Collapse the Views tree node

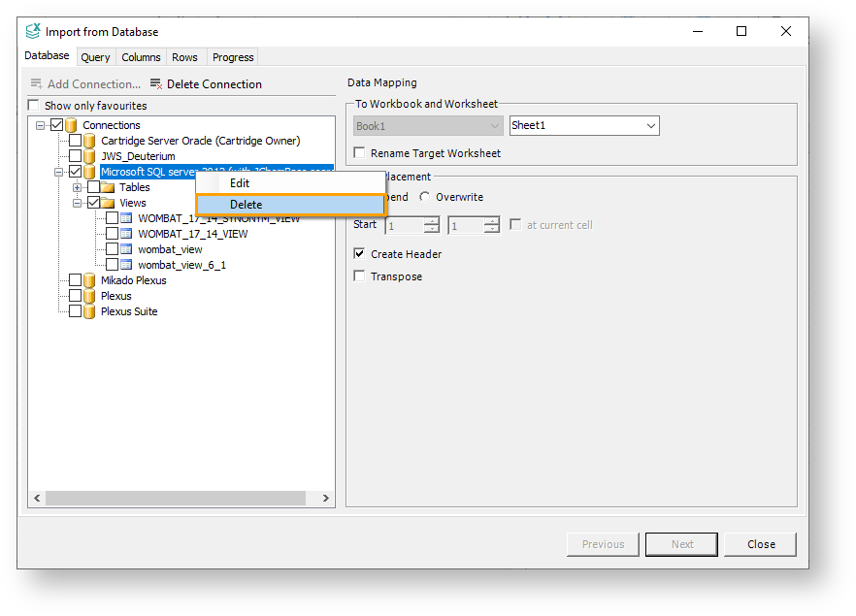(x=78, y=203)
